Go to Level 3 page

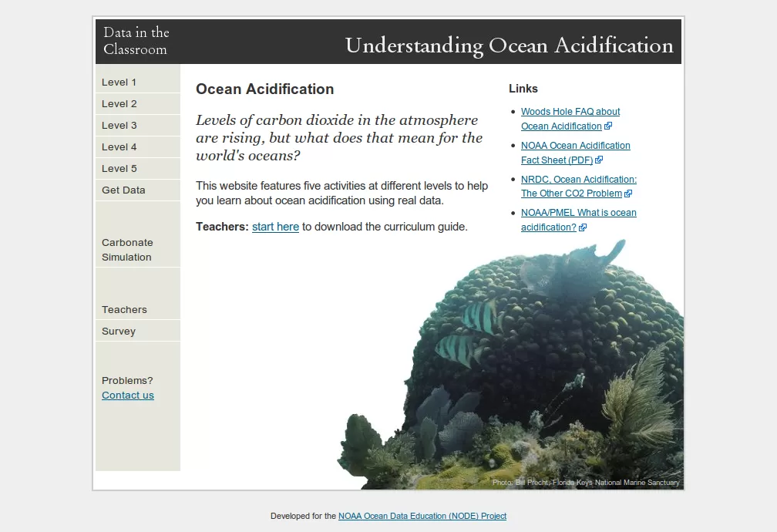pyautogui.click(x=119, y=126)
